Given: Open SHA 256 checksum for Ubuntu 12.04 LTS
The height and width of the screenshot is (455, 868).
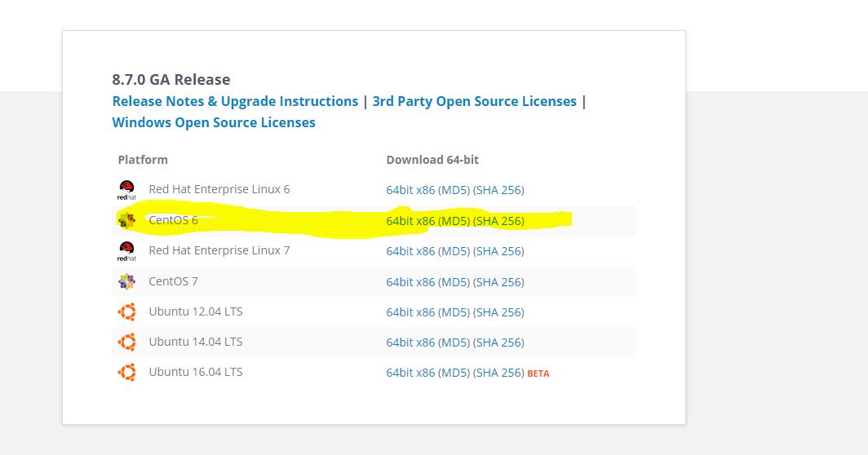Looking at the screenshot, I should click(498, 312).
